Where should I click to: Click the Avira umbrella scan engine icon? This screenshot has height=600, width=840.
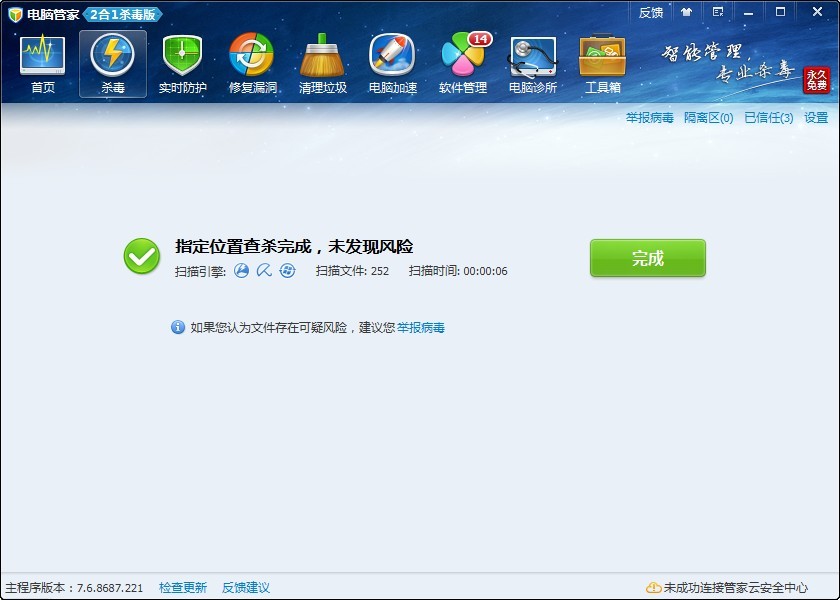click(x=264, y=271)
